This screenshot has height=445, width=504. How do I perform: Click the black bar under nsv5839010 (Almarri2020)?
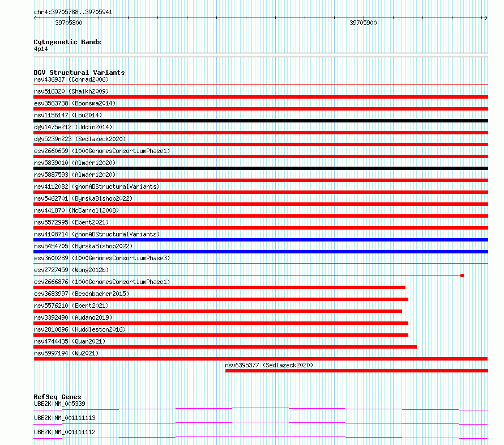pos(260,168)
